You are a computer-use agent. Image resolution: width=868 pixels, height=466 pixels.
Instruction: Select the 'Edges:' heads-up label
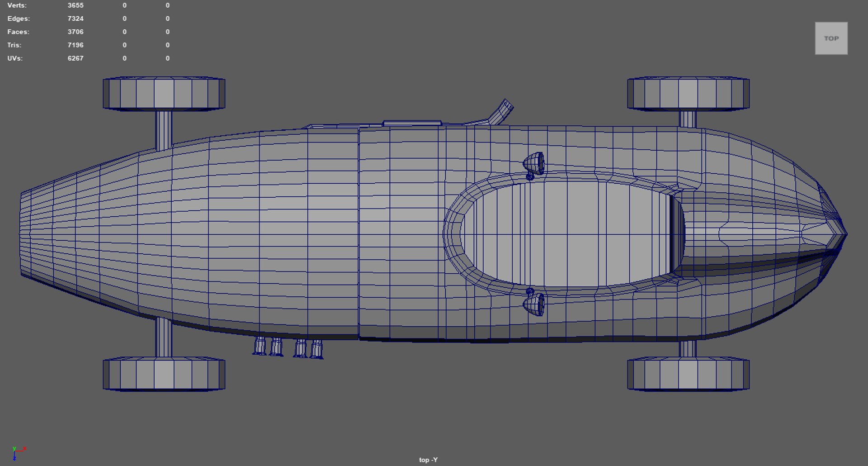(19, 19)
